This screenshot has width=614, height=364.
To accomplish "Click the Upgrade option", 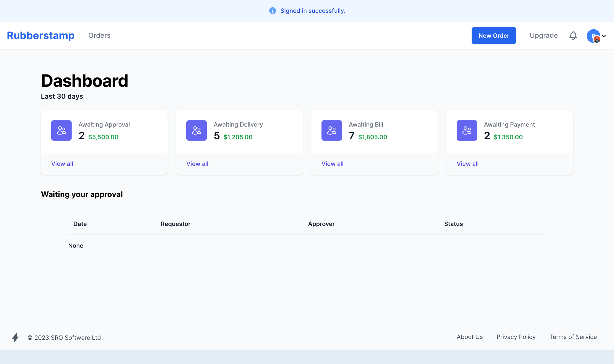I will click(543, 35).
